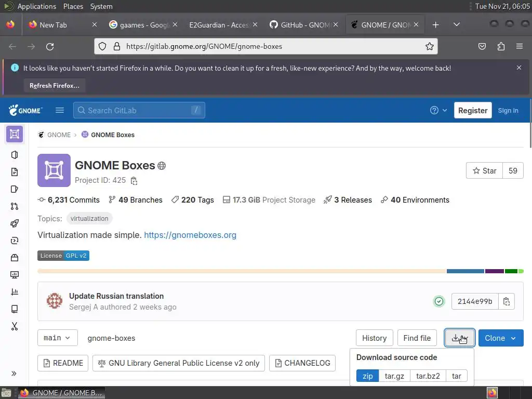This screenshot has width=532, height=399.
Task: Click the Sign in link
Action: click(x=508, y=111)
